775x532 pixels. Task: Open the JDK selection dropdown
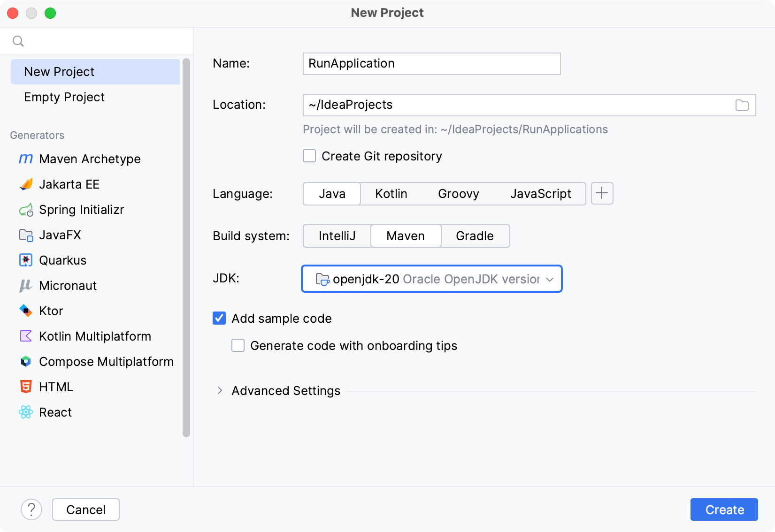click(x=431, y=279)
